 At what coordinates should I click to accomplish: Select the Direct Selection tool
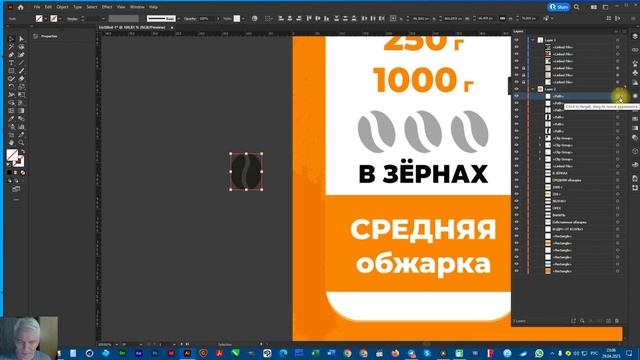(21, 39)
